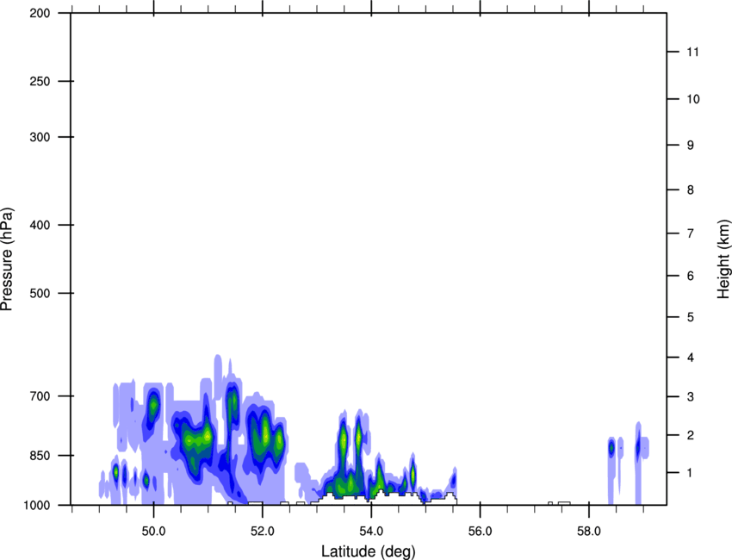Click the 'Height (km)' axis title
This screenshot has width=732, height=560.
pos(723,259)
